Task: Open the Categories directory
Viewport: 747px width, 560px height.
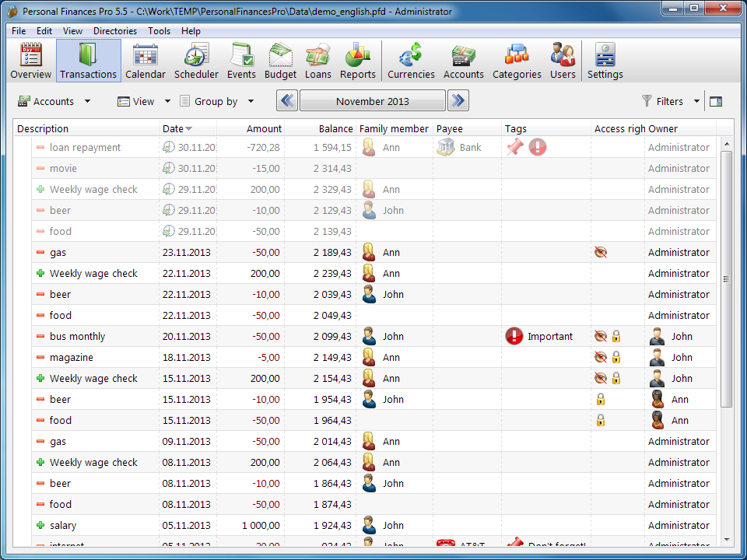Action: [517, 61]
